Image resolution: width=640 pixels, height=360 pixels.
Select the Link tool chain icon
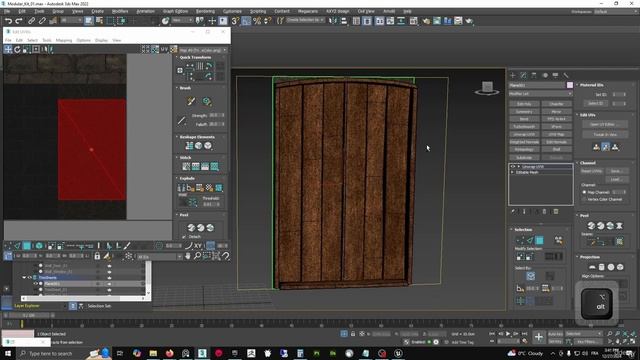tap(31, 21)
